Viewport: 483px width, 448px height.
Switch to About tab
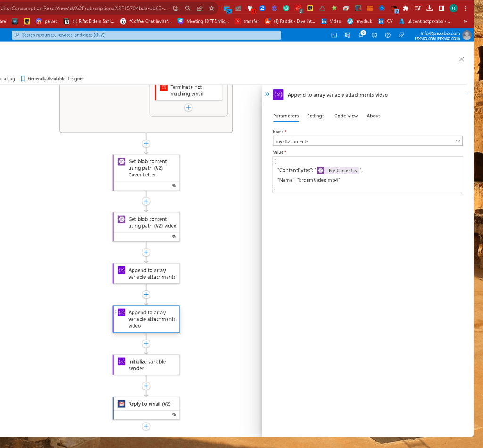click(x=374, y=116)
